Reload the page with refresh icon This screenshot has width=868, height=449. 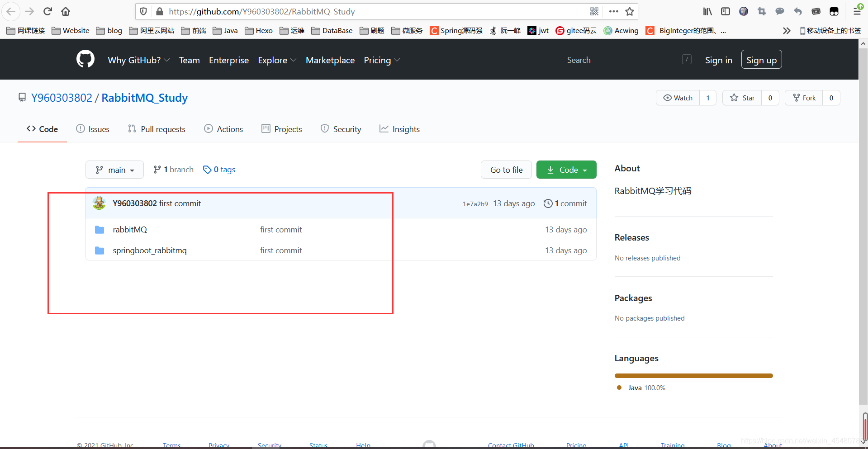point(47,11)
